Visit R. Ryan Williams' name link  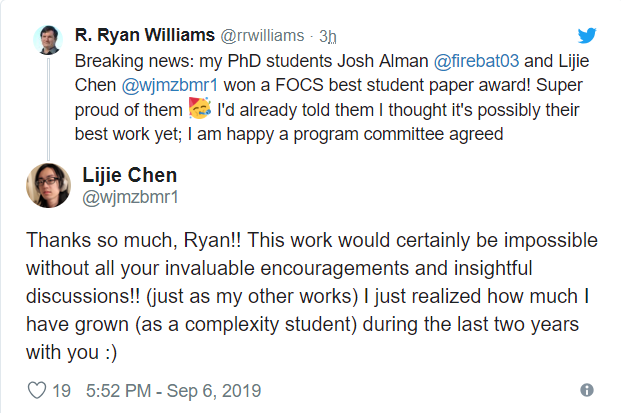pos(144,36)
